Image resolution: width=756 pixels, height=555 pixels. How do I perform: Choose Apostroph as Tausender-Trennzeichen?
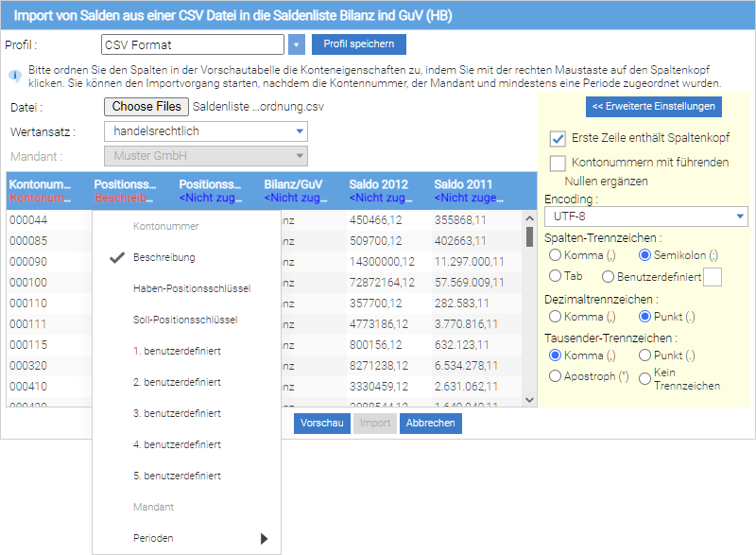[x=555, y=376]
